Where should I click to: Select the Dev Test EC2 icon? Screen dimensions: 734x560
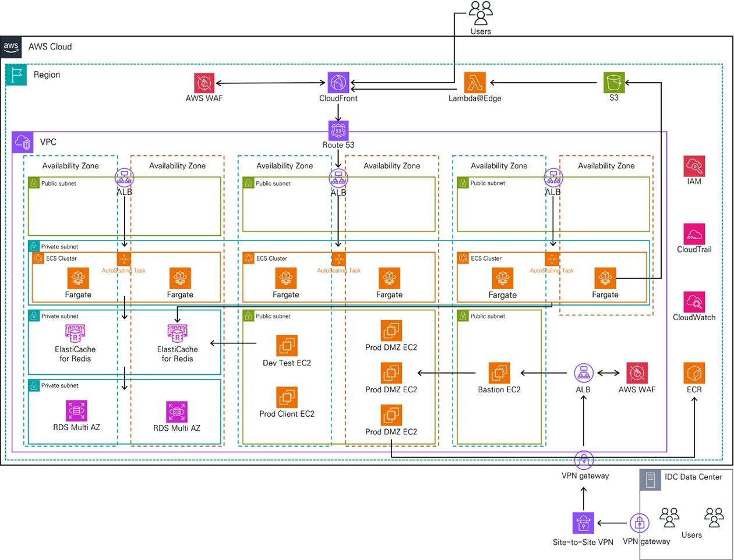(287, 346)
